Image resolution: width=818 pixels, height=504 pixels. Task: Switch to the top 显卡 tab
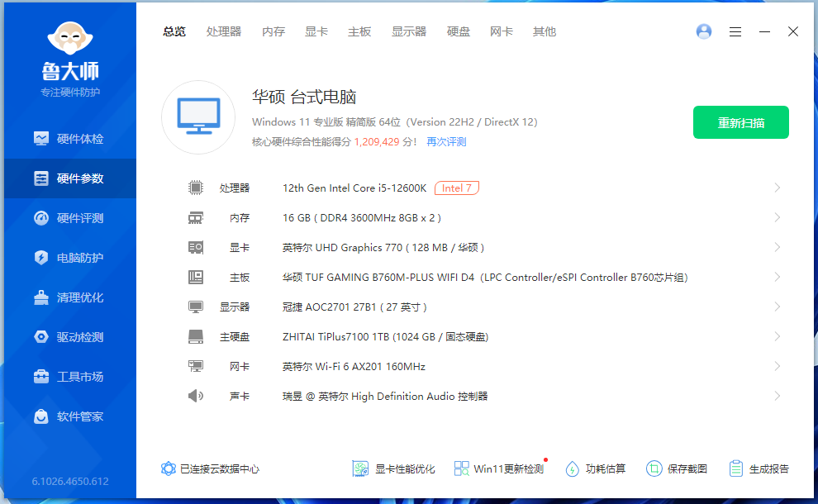pyautogui.click(x=316, y=32)
